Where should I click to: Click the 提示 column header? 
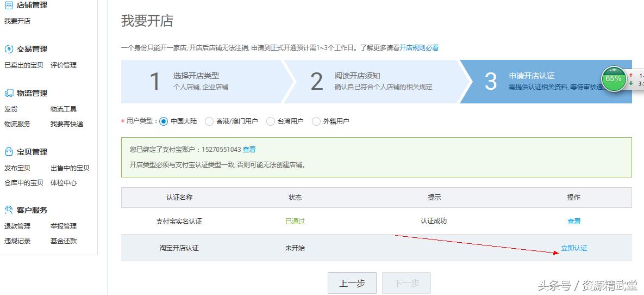coord(434,198)
